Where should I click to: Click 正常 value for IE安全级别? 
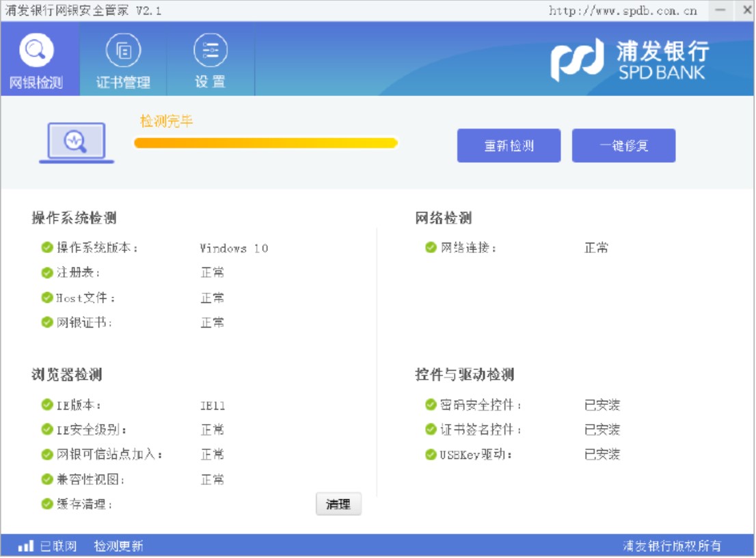(212, 429)
